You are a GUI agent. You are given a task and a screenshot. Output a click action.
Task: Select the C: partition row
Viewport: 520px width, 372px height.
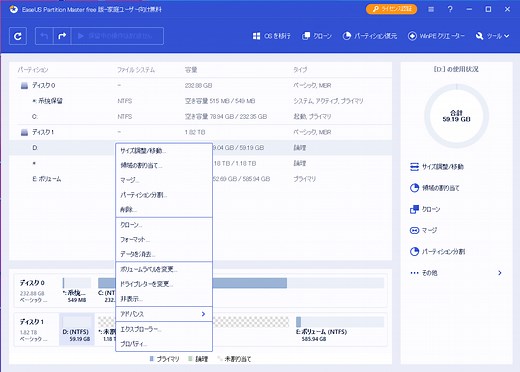[200, 117]
